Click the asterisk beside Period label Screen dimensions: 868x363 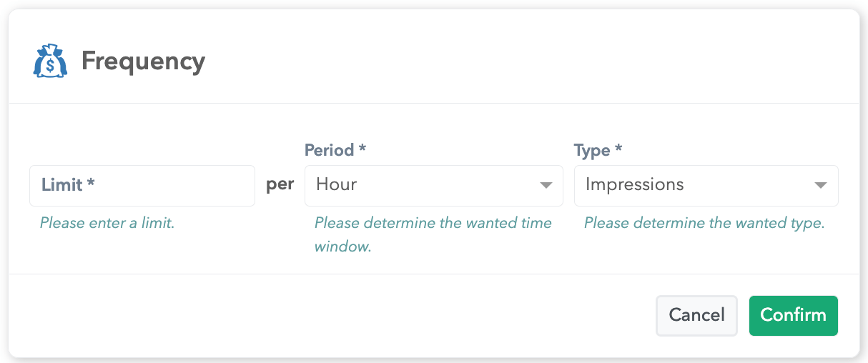pyautogui.click(x=363, y=149)
